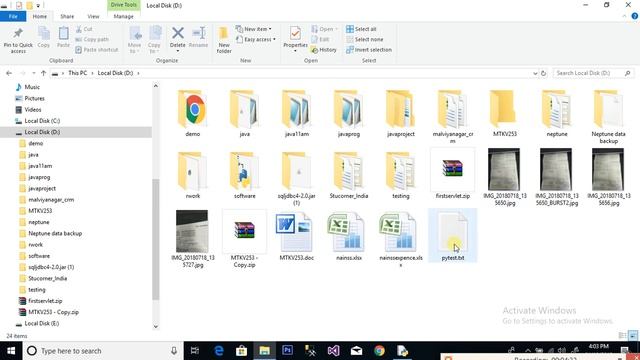This screenshot has height=360, width=640.
Task: Select the nainss.xlsx Excel file
Action: click(x=348, y=237)
